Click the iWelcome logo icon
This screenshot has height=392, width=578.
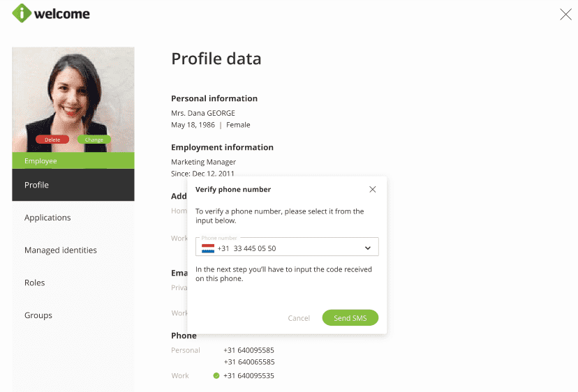[x=22, y=13]
